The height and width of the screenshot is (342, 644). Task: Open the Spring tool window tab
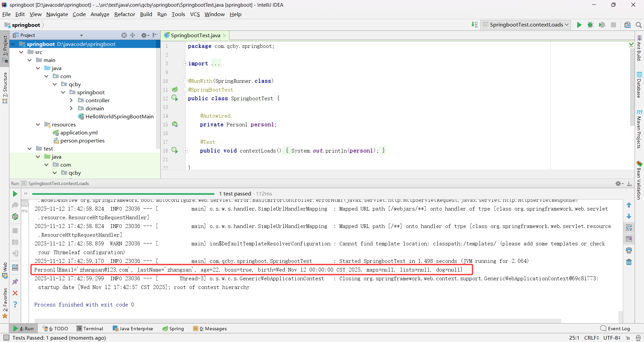click(x=173, y=329)
